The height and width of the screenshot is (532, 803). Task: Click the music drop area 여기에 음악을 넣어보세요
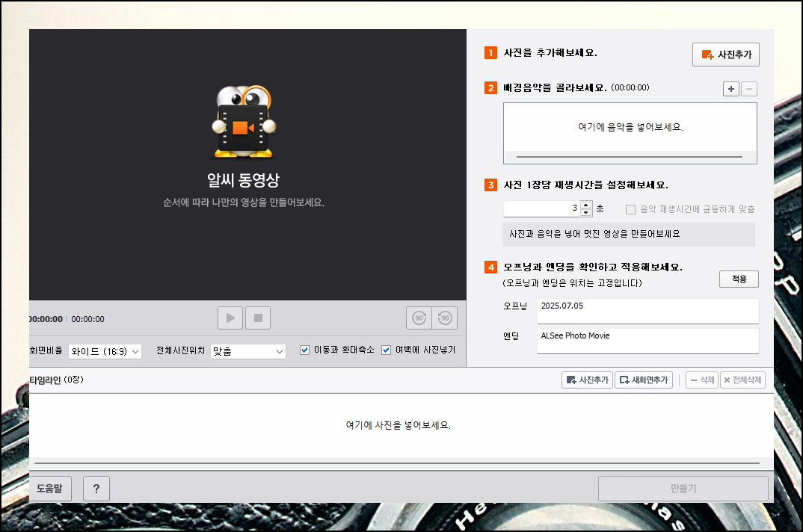pyautogui.click(x=630, y=127)
